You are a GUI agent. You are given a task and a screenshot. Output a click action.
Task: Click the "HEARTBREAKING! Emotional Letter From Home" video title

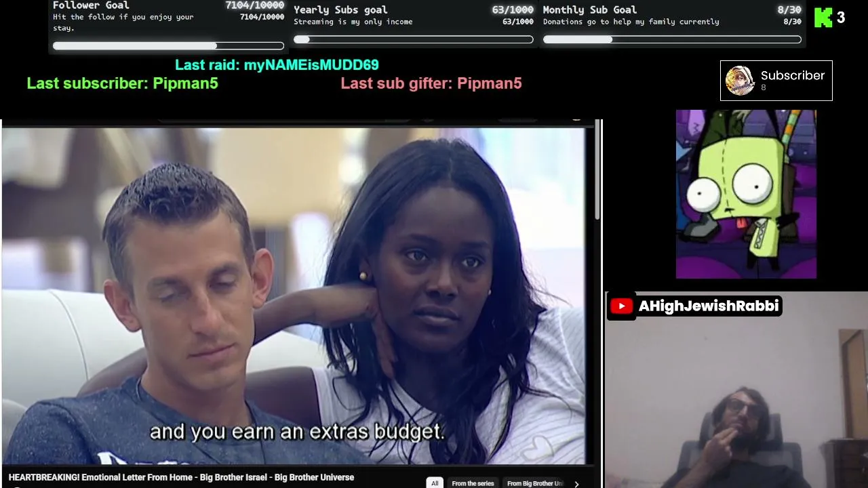coord(181,477)
